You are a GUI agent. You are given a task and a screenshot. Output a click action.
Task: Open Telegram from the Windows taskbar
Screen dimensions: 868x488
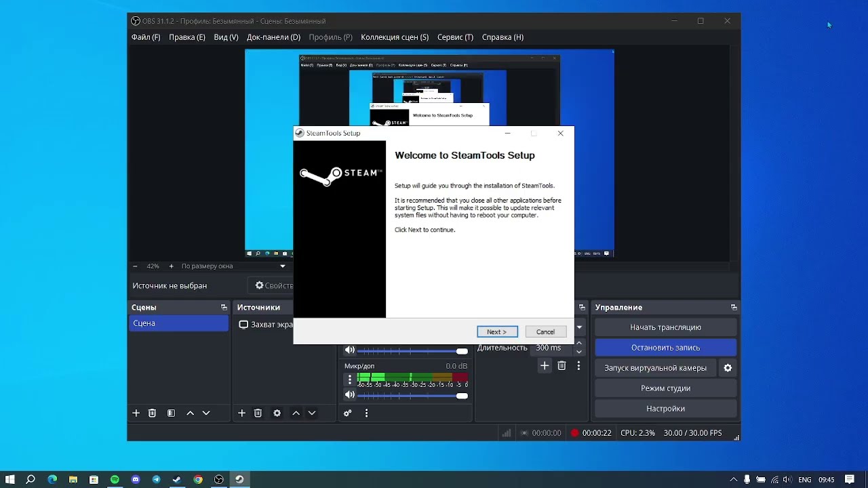[x=157, y=479]
